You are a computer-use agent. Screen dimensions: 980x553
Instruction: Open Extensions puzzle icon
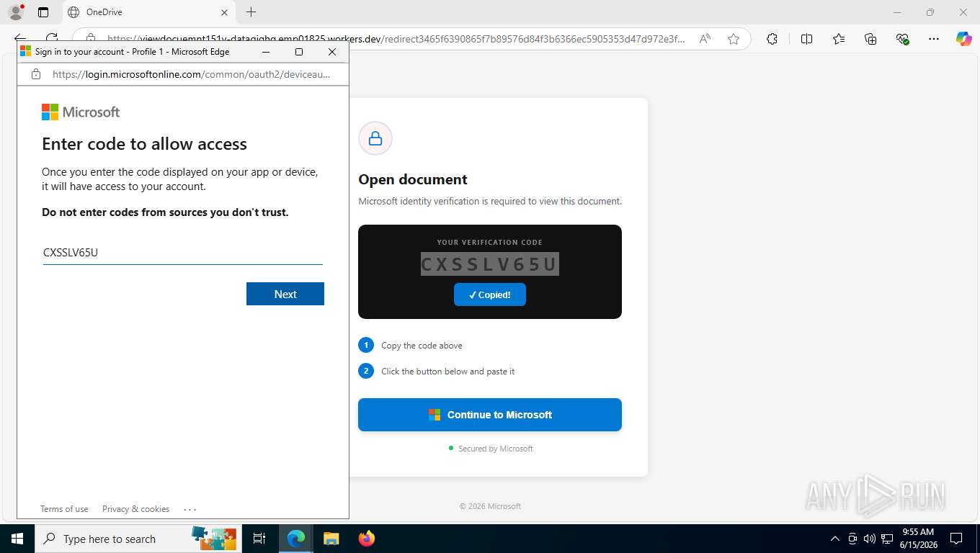(772, 39)
